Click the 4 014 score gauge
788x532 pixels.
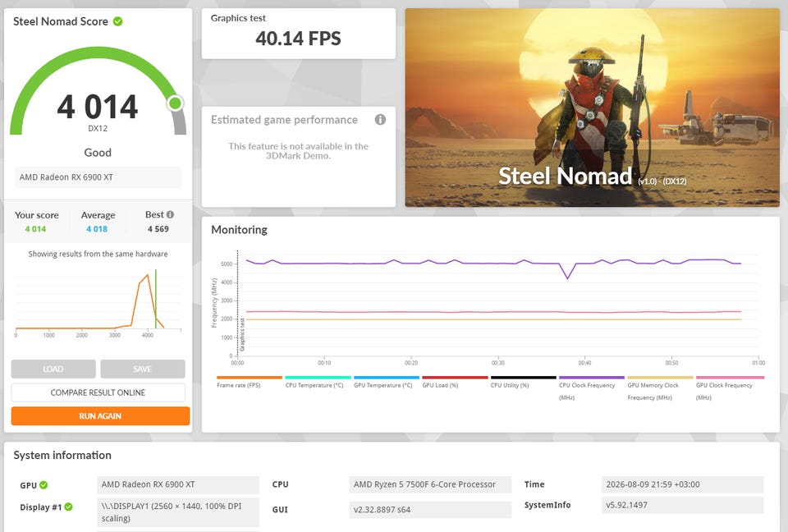98,93
